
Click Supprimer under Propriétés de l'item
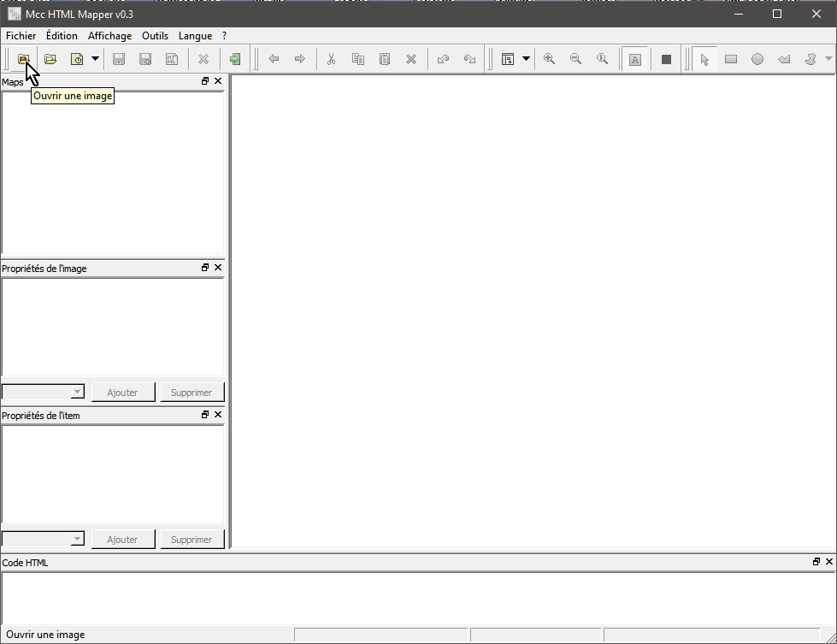(192, 540)
